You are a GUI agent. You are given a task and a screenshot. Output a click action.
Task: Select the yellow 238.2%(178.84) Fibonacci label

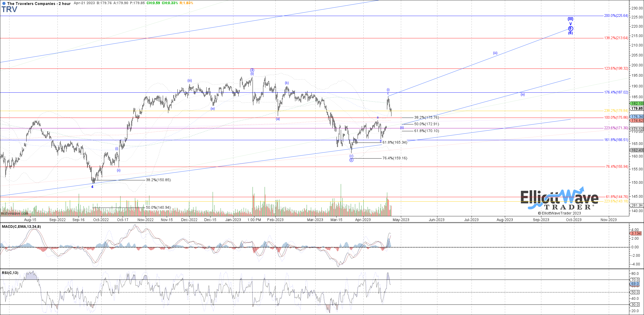[x=616, y=111]
